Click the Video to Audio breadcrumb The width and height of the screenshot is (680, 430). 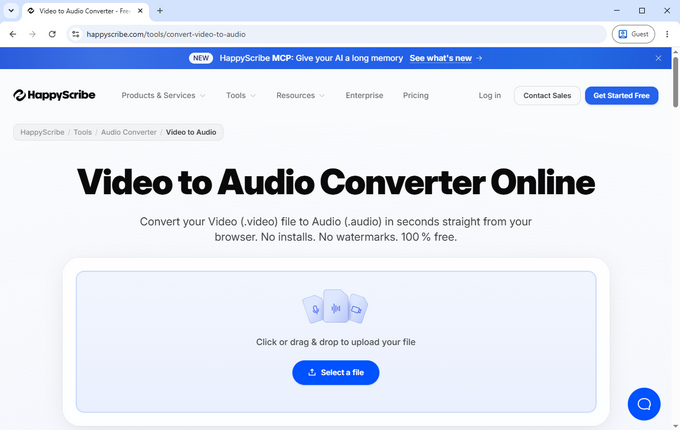tap(191, 132)
